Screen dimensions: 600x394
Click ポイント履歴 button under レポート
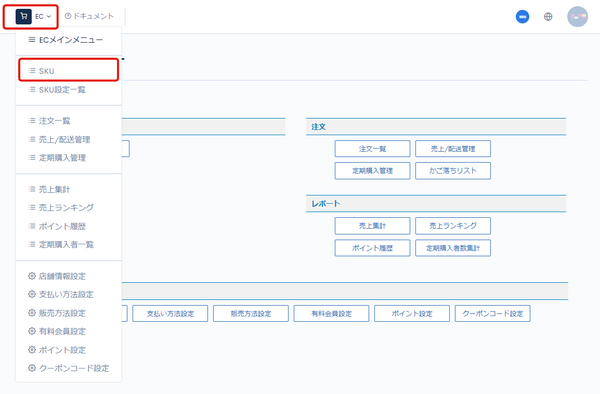(372, 248)
